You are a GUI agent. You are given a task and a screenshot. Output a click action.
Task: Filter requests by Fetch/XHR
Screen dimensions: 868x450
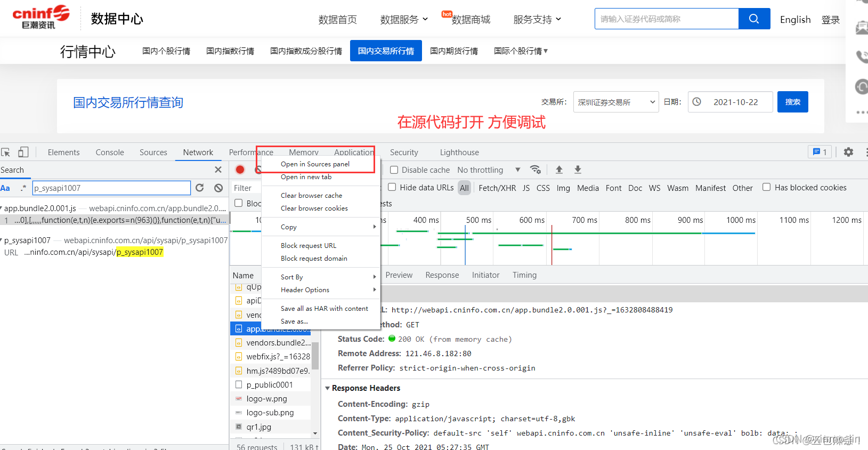point(497,188)
